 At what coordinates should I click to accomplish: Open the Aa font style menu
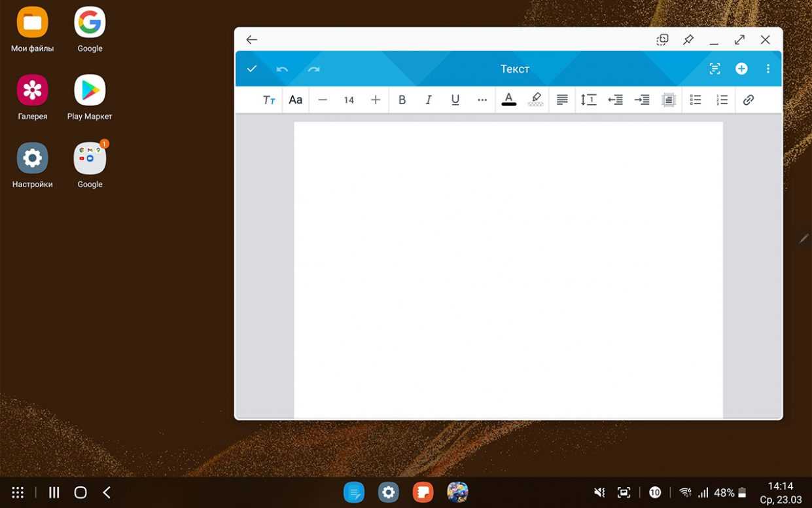pyautogui.click(x=296, y=100)
